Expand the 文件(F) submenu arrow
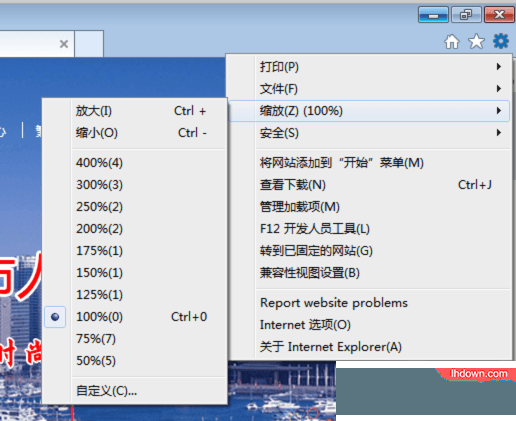 pos(499,89)
